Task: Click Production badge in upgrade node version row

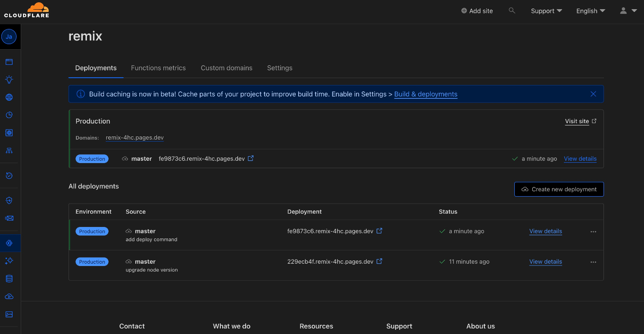Action: [x=92, y=262]
